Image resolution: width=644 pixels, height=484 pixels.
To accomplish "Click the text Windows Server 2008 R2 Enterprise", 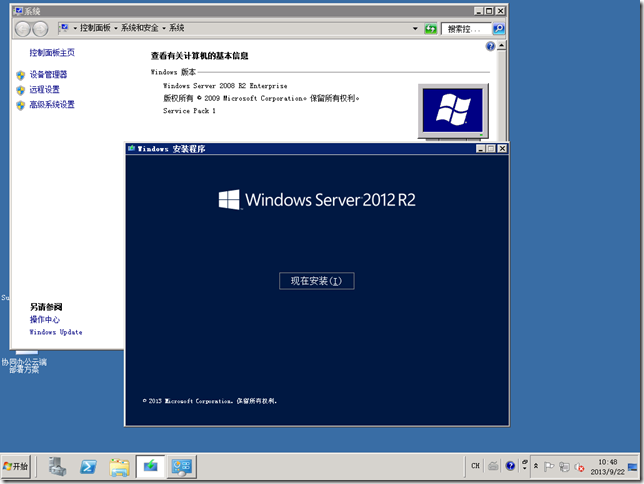I will tap(225, 85).
